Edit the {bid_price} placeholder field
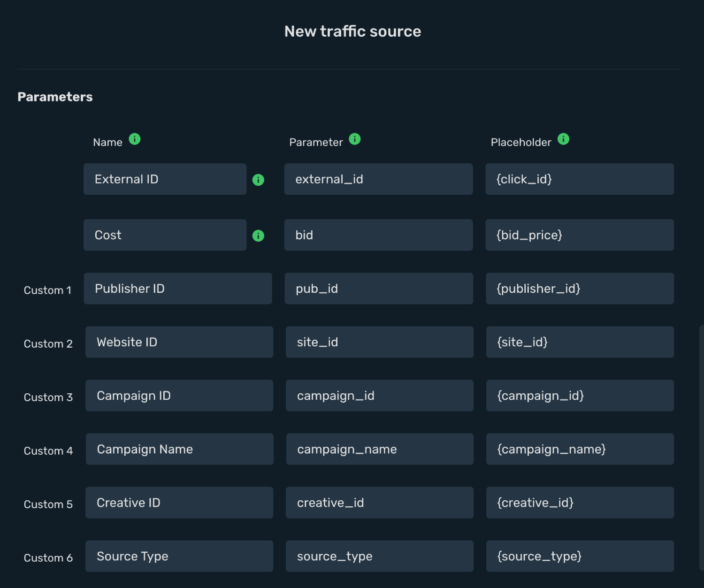The height and width of the screenshot is (588, 704). click(x=580, y=235)
